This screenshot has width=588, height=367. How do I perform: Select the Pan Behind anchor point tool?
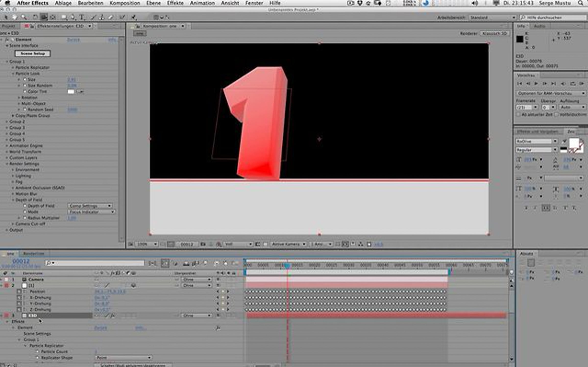[53, 17]
